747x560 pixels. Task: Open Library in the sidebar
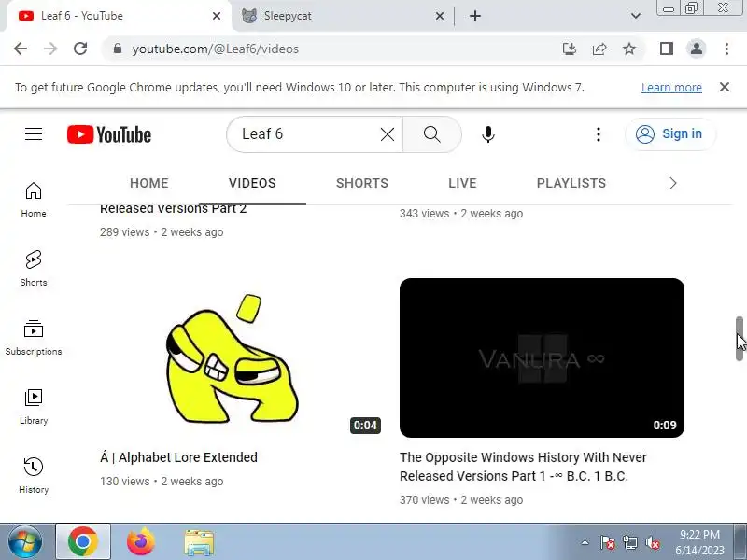pos(34,407)
